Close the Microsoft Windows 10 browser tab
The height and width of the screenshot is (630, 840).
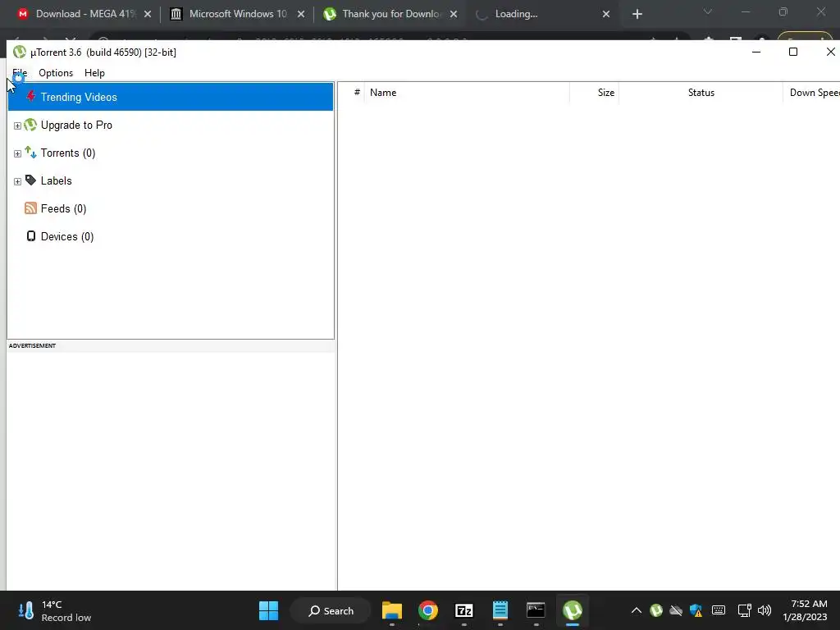point(301,14)
